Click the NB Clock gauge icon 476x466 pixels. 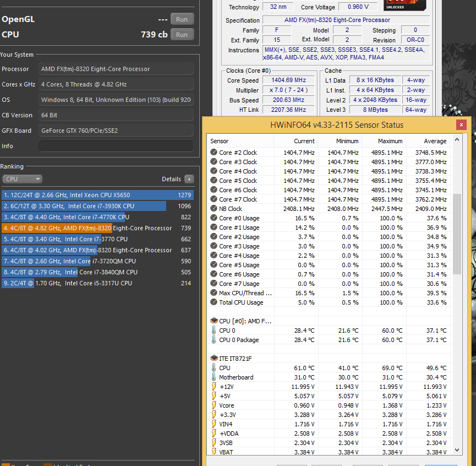coord(214,208)
